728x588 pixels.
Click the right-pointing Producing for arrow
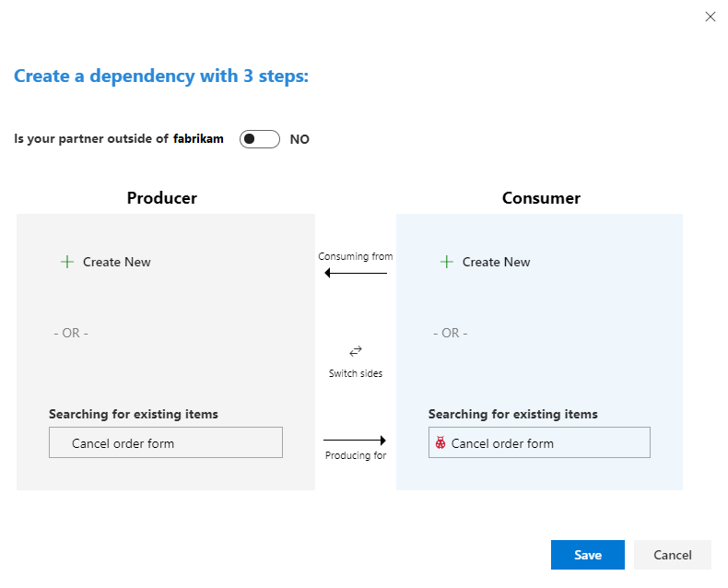[355, 441]
